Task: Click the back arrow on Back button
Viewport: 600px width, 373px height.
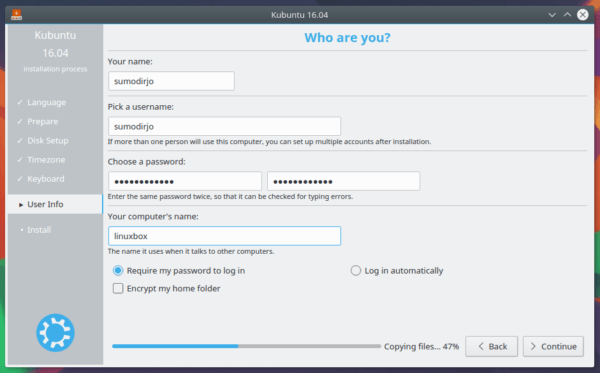Action: (481, 346)
